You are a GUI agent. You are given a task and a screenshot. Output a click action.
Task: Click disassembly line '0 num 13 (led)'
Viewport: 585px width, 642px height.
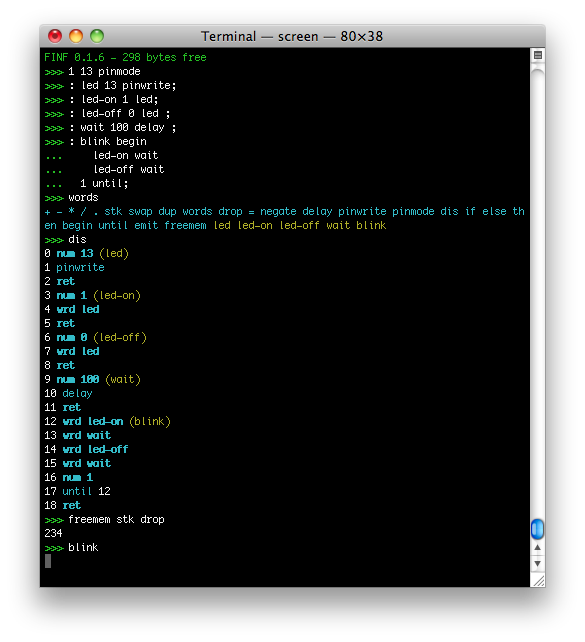click(86, 253)
